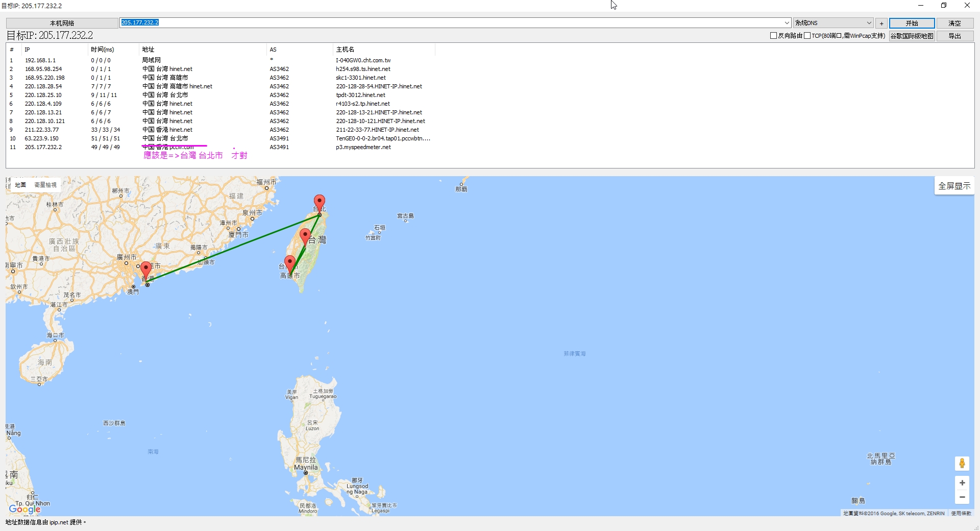Click the 33 / 33 / 34 time cell
980x531 pixels.
pyautogui.click(x=106, y=130)
